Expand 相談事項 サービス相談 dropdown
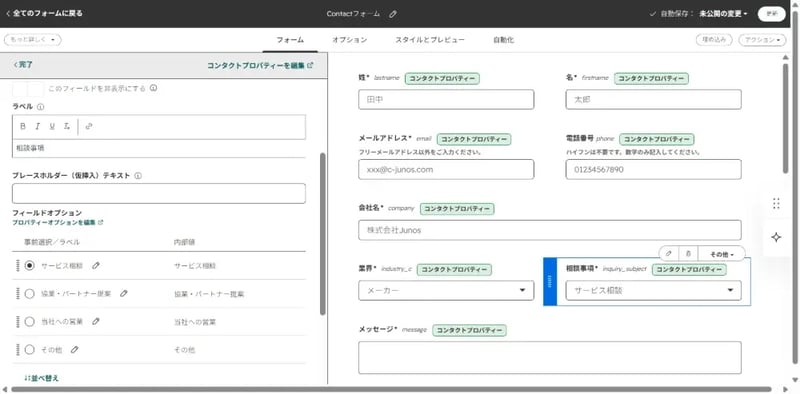 tap(653, 290)
